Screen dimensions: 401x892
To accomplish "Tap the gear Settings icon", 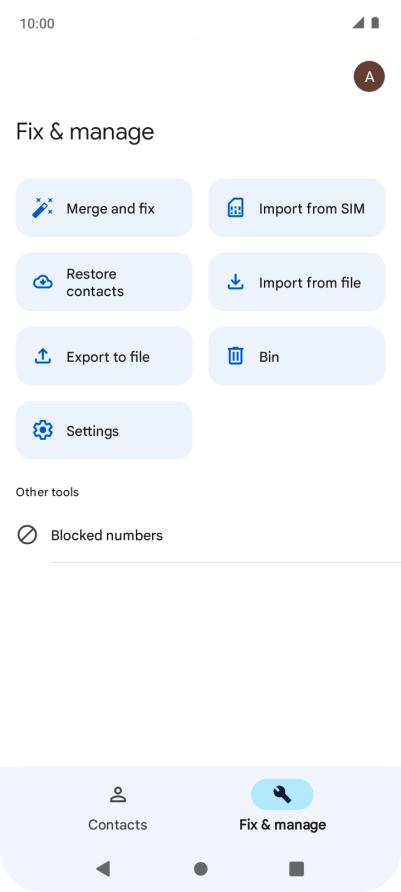I will click(43, 430).
